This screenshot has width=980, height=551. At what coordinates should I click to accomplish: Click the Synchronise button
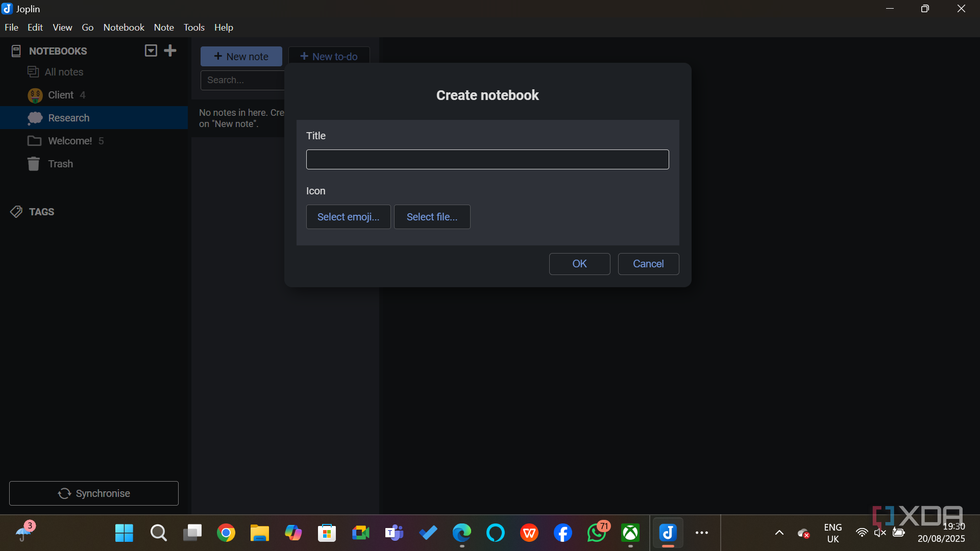coord(94,493)
